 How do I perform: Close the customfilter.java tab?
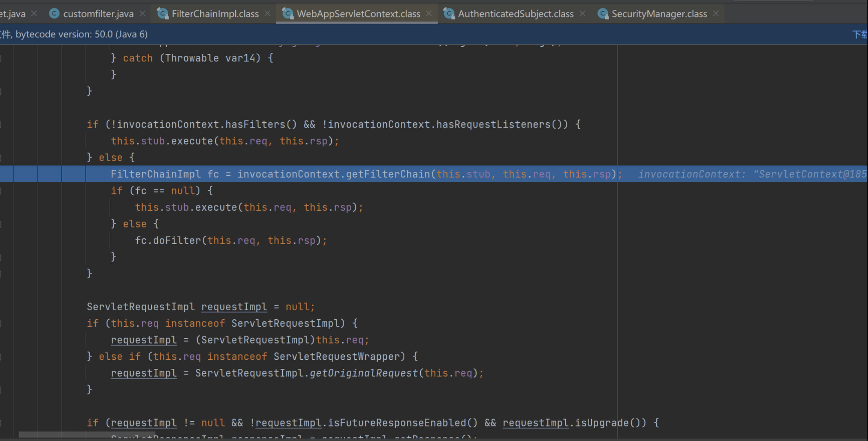point(143,14)
